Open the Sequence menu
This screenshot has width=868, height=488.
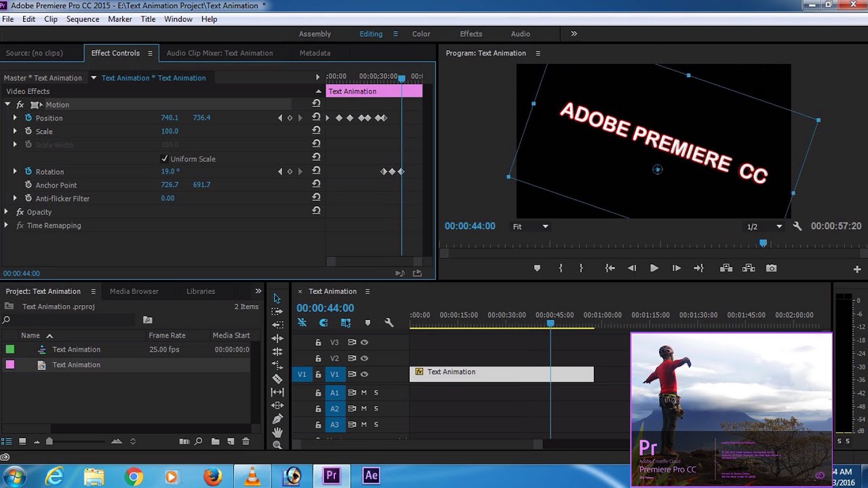pyautogui.click(x=83, y=19)
